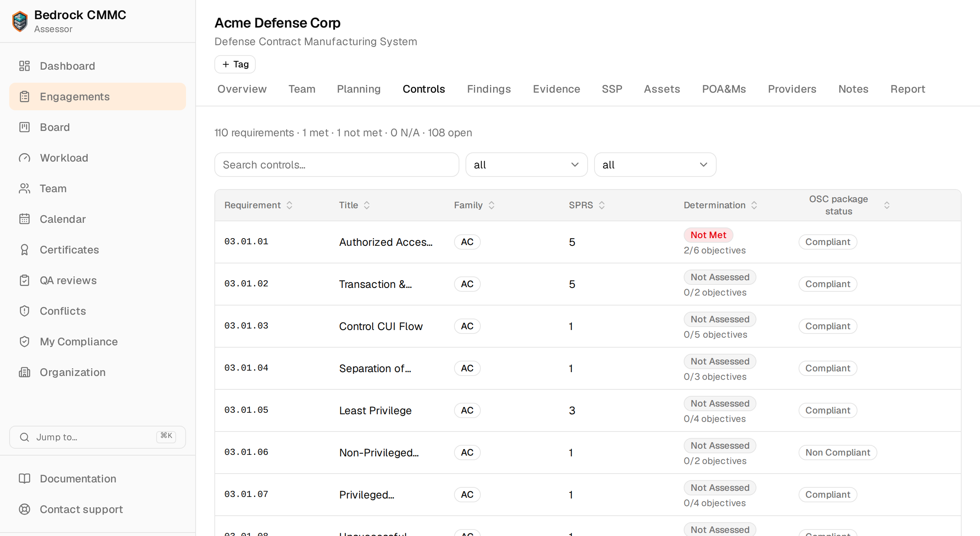Open the Report tab
Image resolution: width=980 pixels, height=536 pixels.
(908, 89)
